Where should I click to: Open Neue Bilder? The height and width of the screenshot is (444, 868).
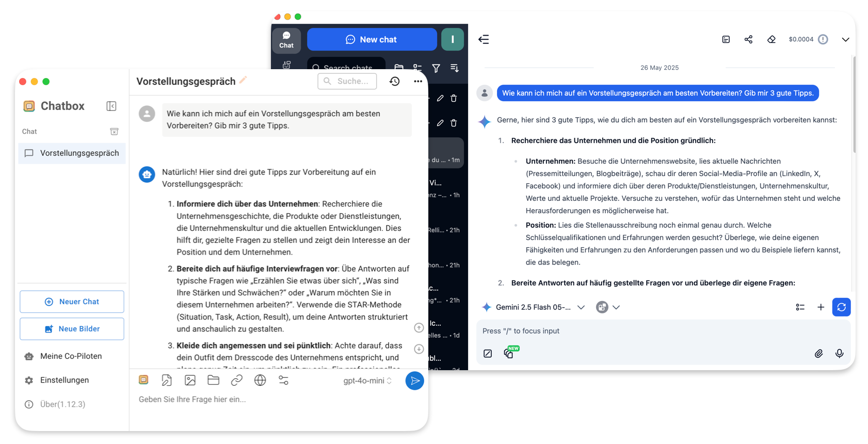[x=72, y=329]
